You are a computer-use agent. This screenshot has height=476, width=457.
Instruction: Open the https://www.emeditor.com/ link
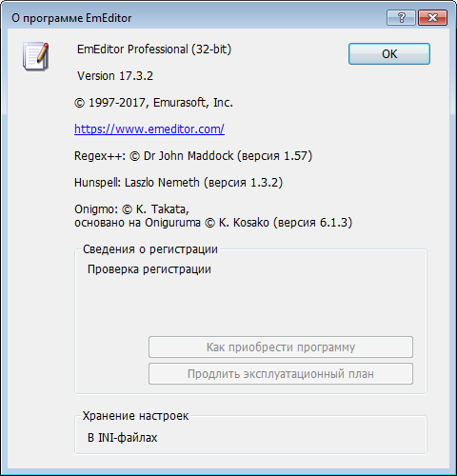tap(149, 129)
